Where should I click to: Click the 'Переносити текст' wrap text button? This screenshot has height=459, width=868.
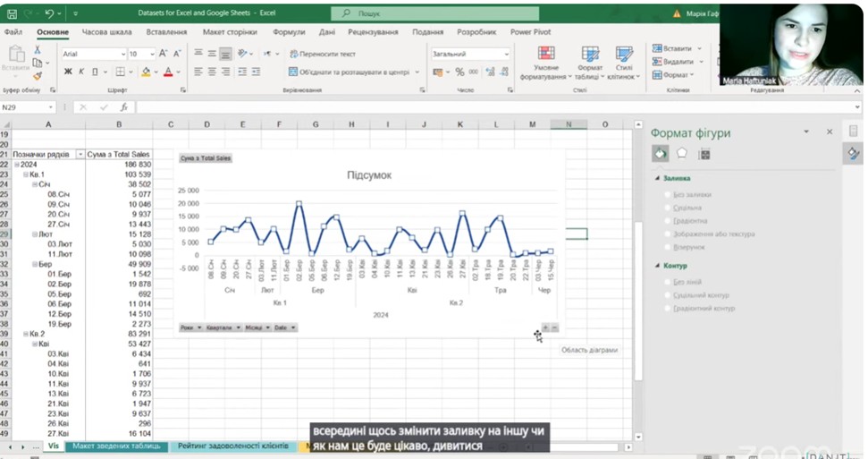pos(322,54)
